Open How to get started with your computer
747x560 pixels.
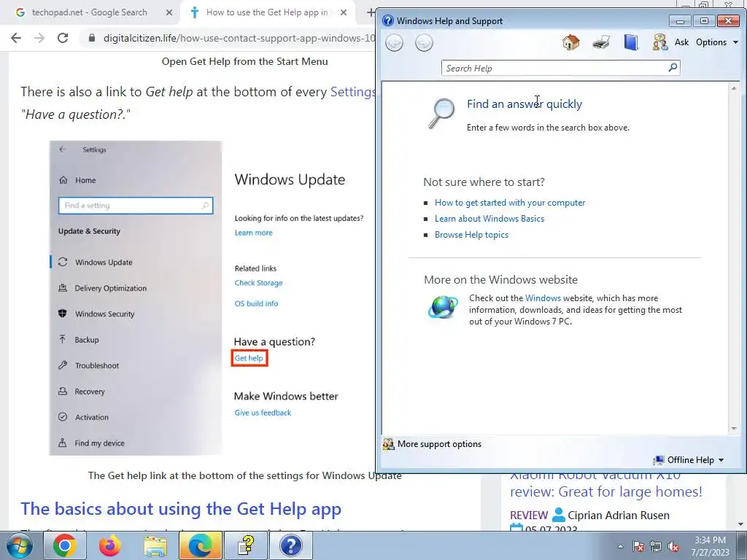point(510,203)
